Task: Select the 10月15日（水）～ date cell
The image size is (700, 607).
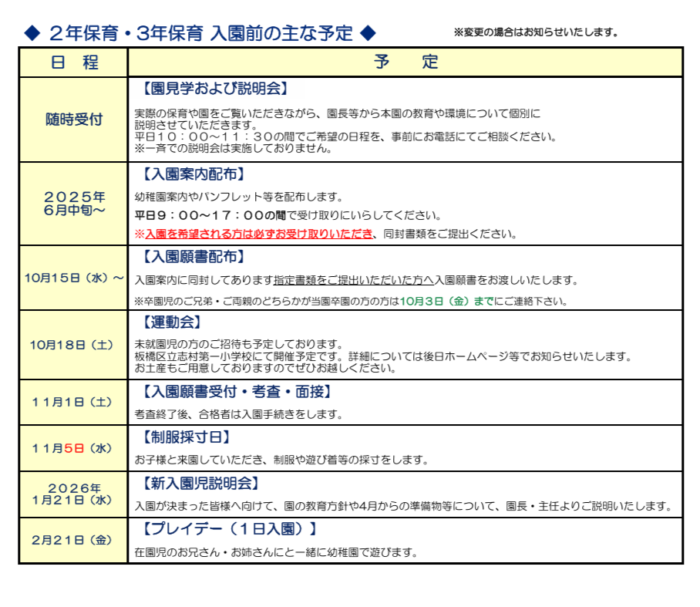Action: coord(73,277)
